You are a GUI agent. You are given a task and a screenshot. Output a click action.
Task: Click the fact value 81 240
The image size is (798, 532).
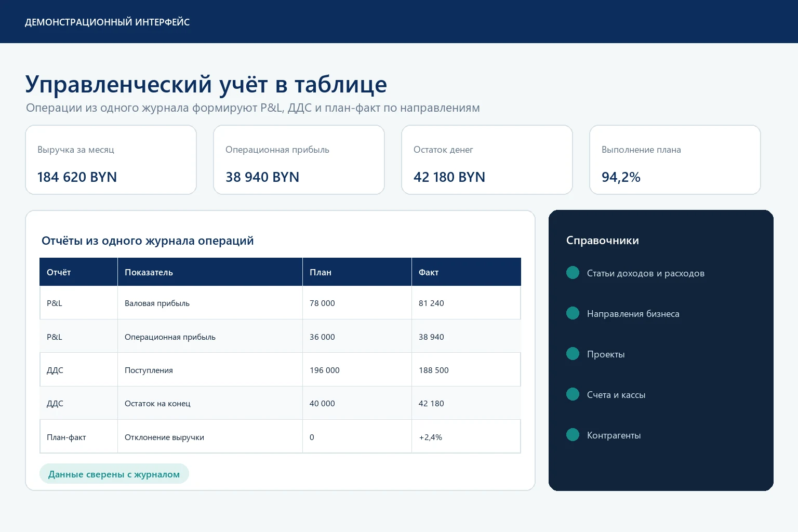(x=431, y=303)
